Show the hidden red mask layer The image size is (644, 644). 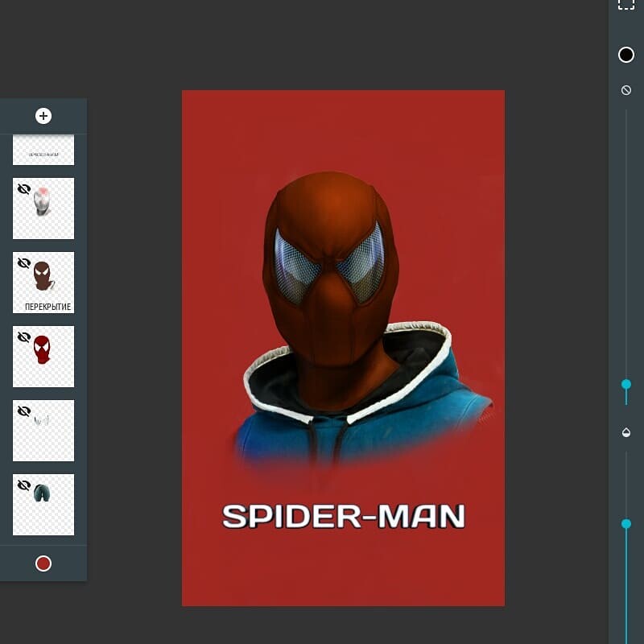click(x=24, y=337)
